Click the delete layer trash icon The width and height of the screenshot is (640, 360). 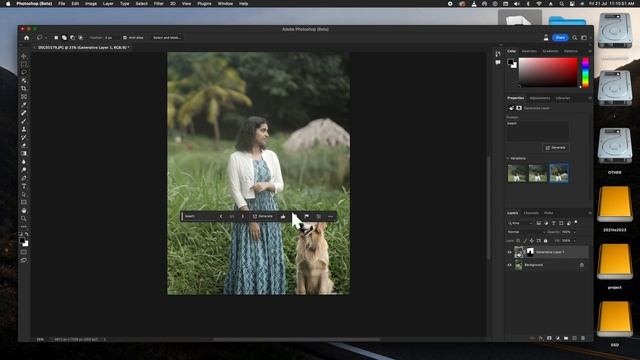(x=583, y=338)
